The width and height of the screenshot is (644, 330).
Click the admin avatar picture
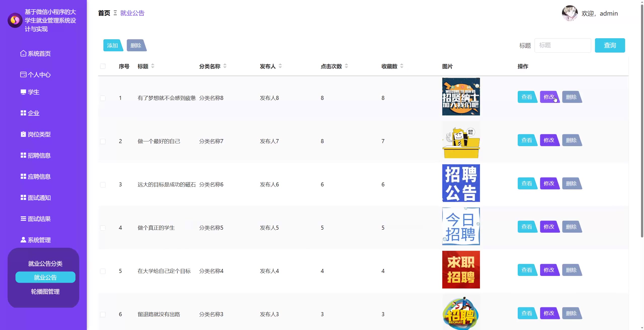[x=570, y=13]
